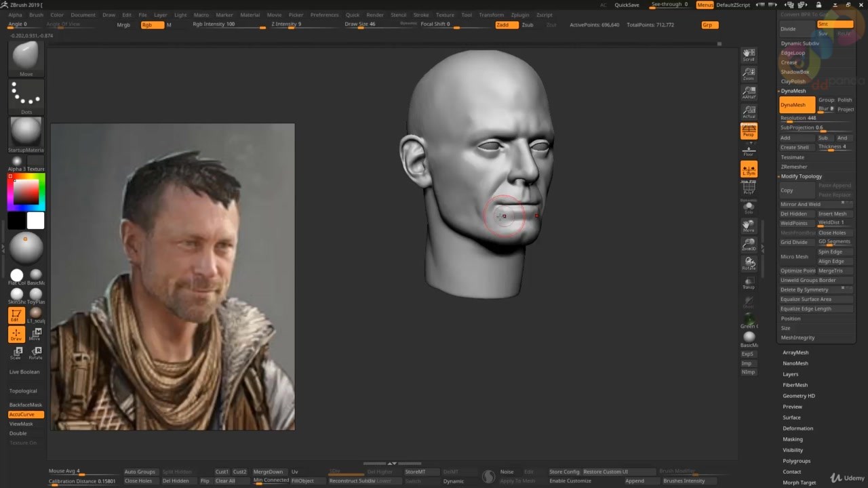Click the QuickSave button

pos(627,5)
